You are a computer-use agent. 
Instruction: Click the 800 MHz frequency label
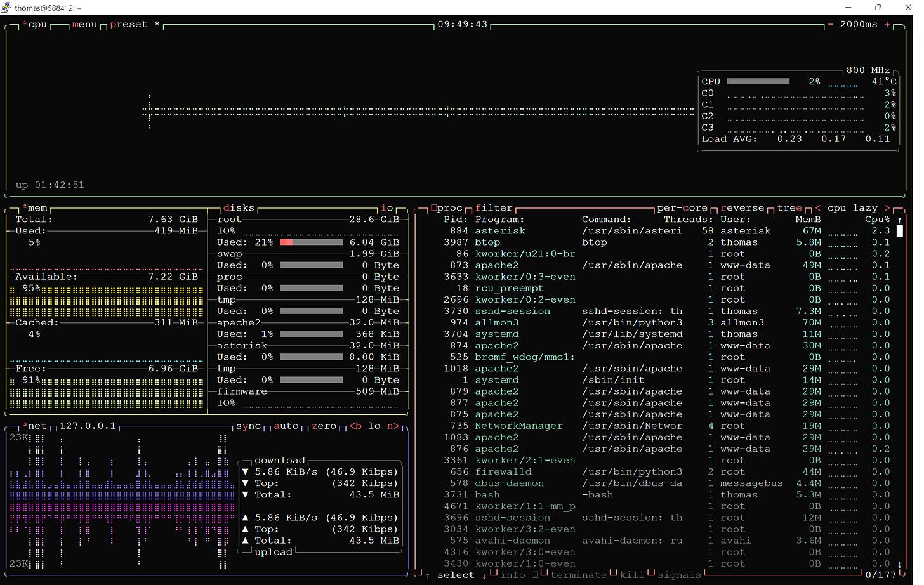[x=868, y=70]
